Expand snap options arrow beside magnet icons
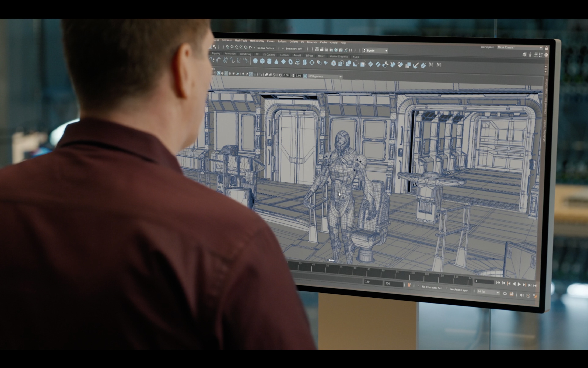The image size is (588, 368). [x=254, y=48]
